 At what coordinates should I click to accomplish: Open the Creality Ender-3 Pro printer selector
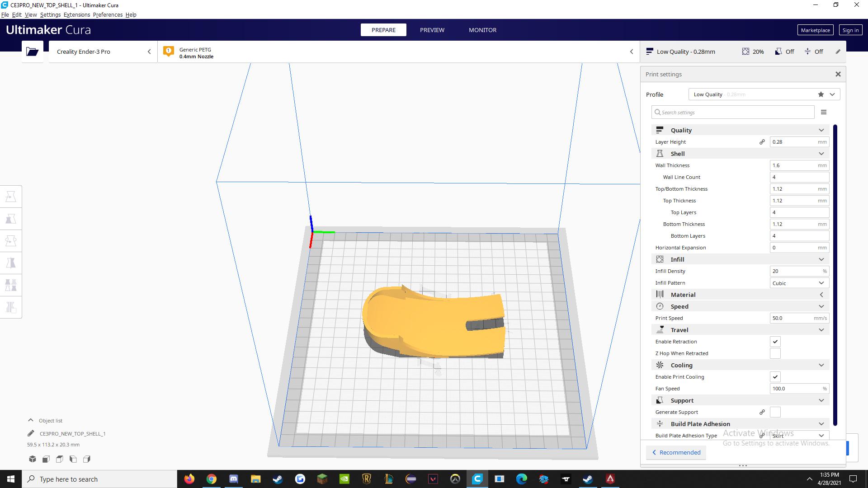[103, 52]
